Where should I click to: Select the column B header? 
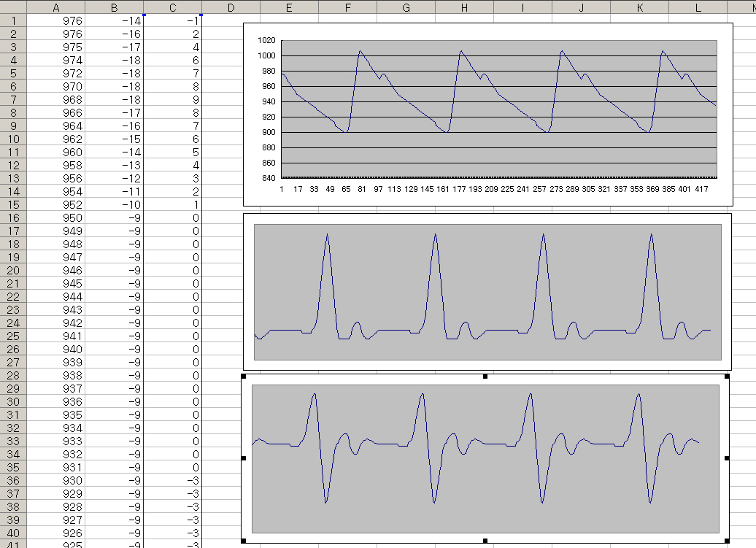point(114,7)
